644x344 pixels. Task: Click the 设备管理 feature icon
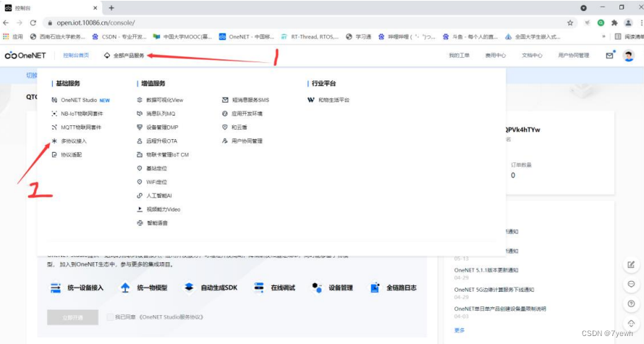coord(317,288)
